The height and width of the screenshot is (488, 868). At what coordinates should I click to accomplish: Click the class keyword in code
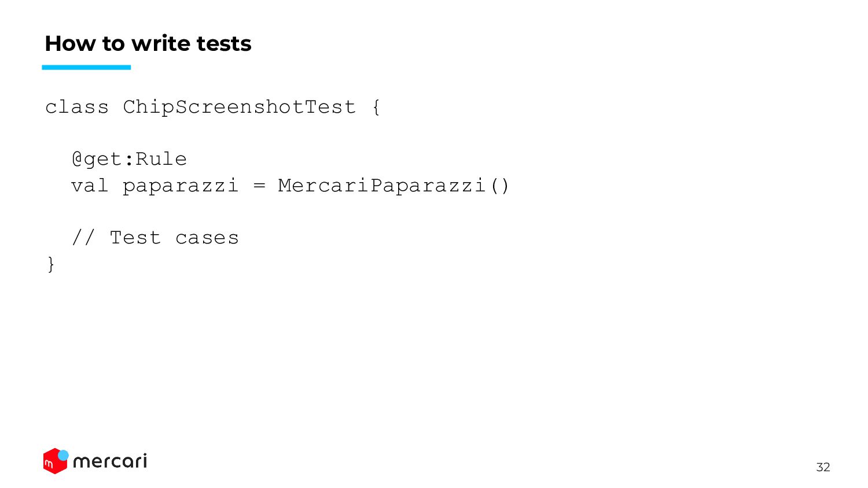(x=77, y=107)
